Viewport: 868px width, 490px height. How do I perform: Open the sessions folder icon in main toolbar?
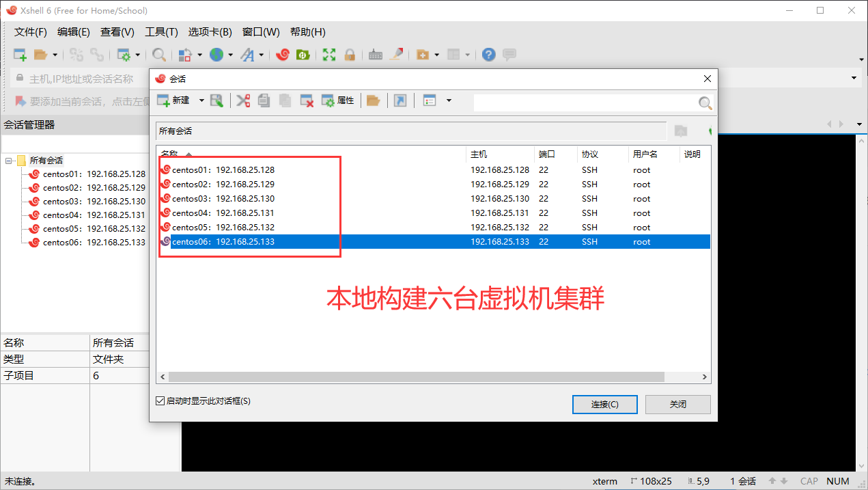[40, 55]
